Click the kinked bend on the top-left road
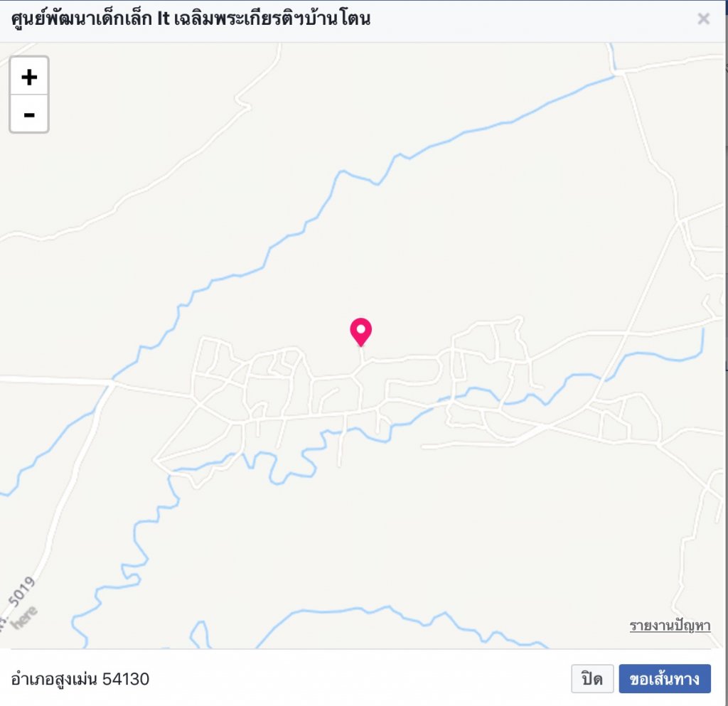728x706 pixels. 243,103
